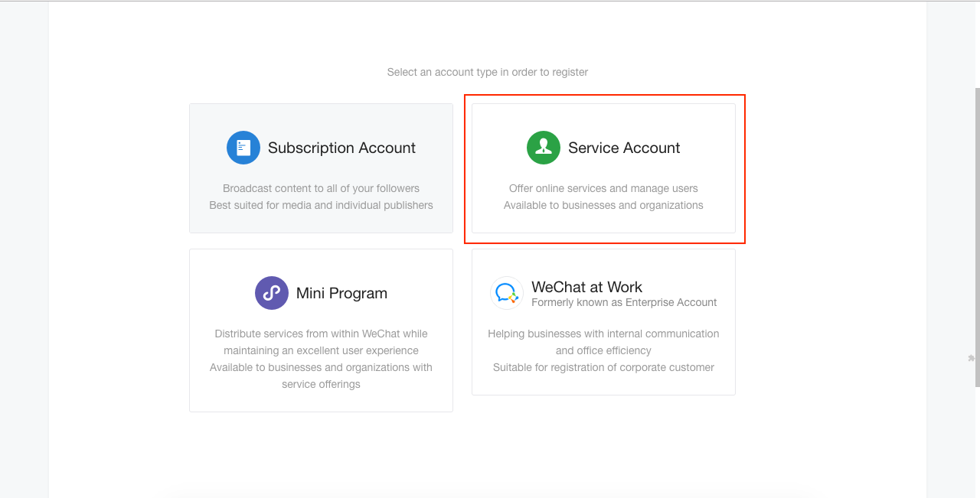
Task: Click 'maintaining an excellent user experience' line
Action: 321,350
